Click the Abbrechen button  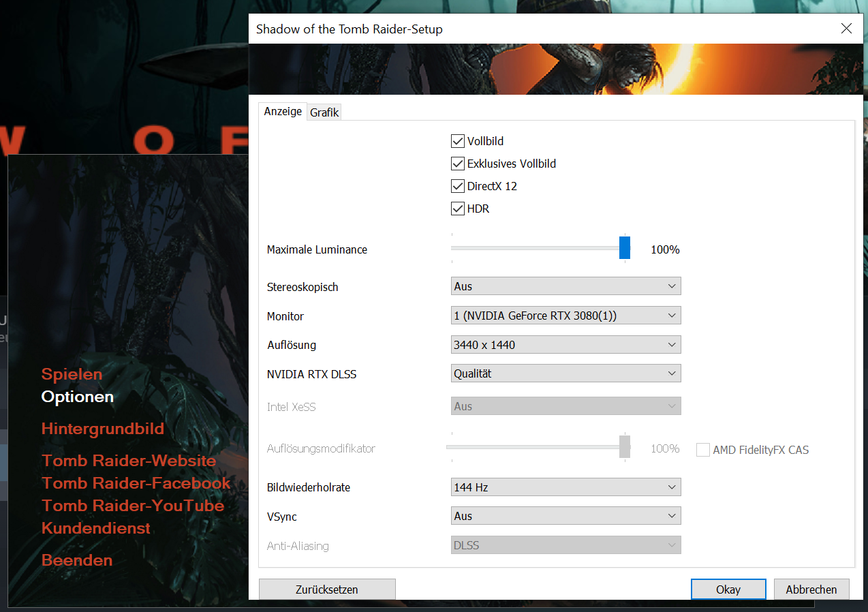coord(811,590)
